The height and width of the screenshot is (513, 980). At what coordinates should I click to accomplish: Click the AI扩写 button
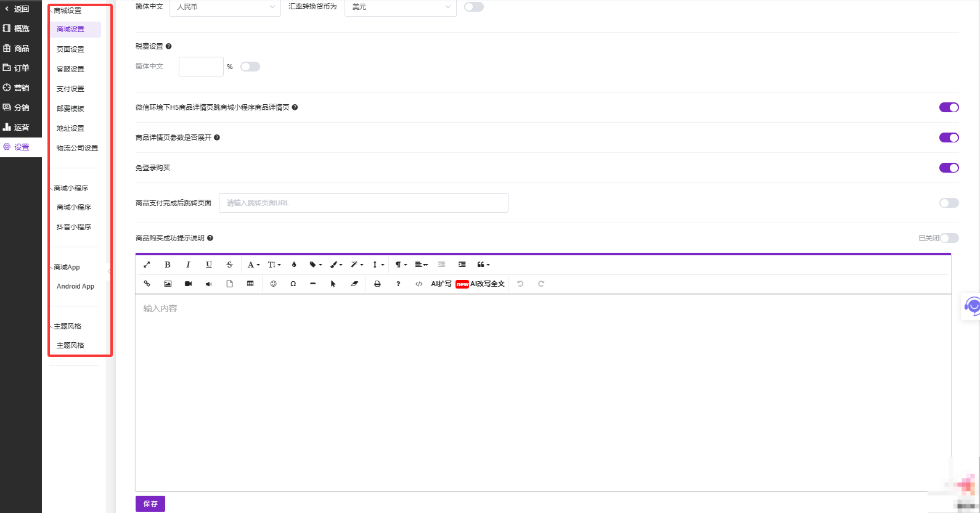(x=441, y=284)
